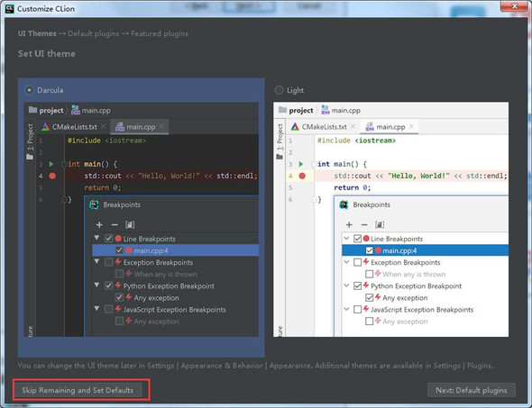The height and width of the screenshot is (408, 532).
Task: Collapse JavaScript Exception Breakpoints chevron in Light
Action: click(346, 309)
